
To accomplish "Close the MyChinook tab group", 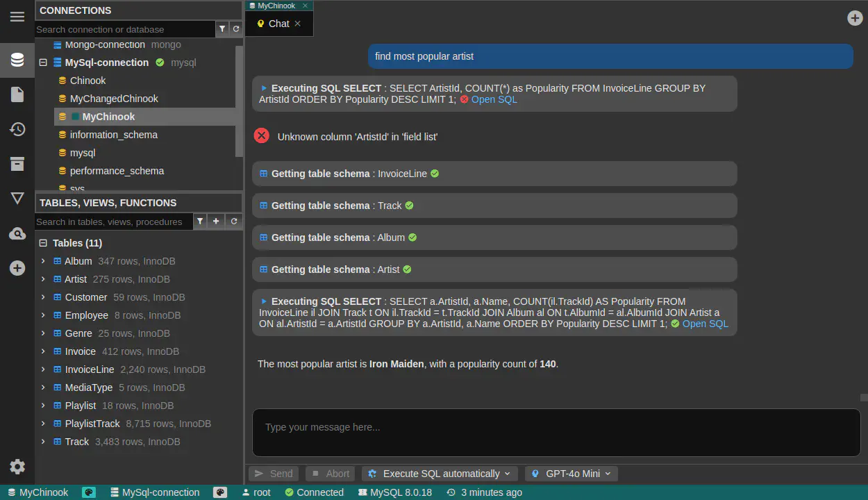I will point(305,6).
